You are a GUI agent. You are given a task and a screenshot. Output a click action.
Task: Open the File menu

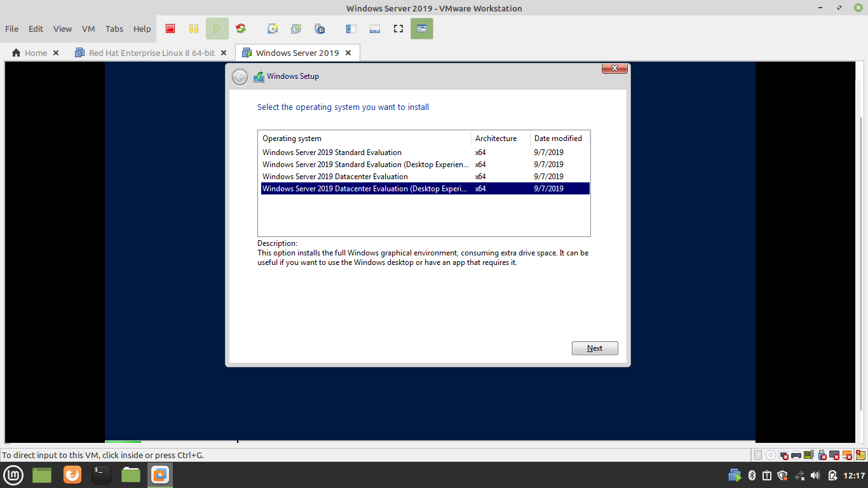(x=12, y=29)
